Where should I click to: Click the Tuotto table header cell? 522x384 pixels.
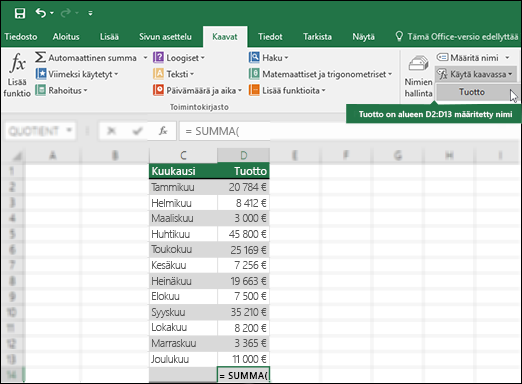pyautogui.click(x=243, y=171)
